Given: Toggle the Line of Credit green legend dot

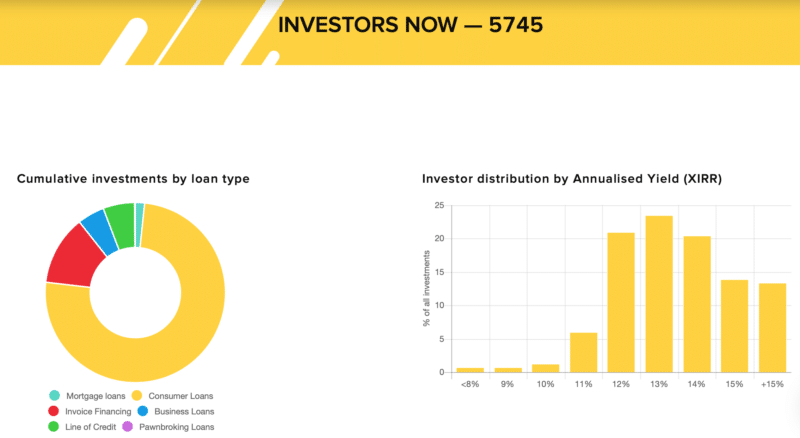Looking at the screenshot, I should pyautogui.click(x=54, y=426).
